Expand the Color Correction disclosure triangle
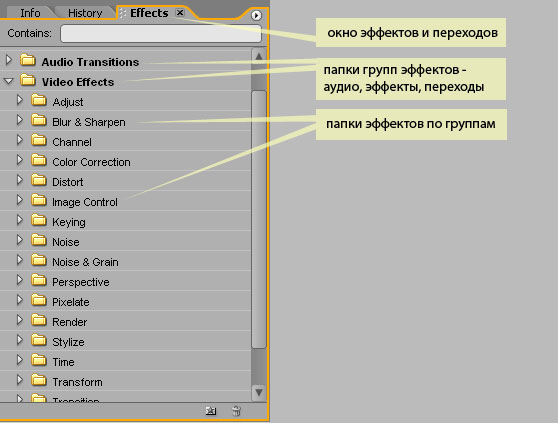The image size is (558, 423). click(x=20, y=160)
